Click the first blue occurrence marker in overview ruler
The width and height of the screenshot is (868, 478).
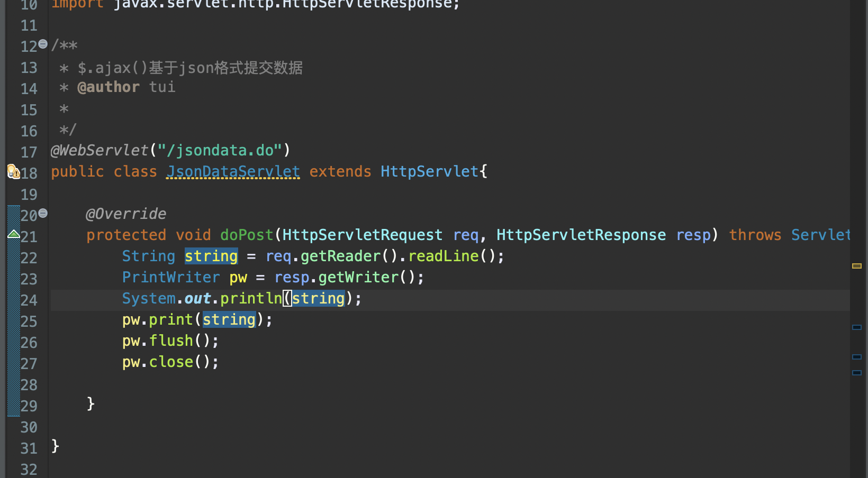point(857,327)
